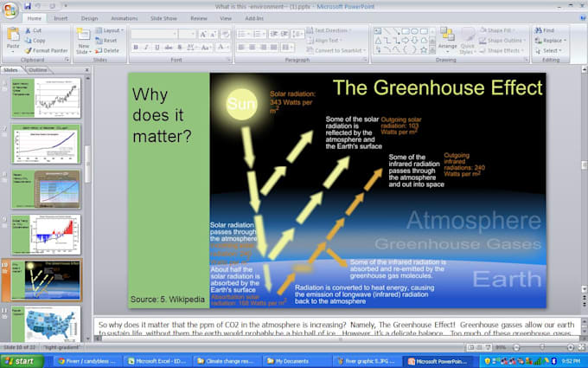
Task: Open the font name combo box
Action: tap(154, 34)
